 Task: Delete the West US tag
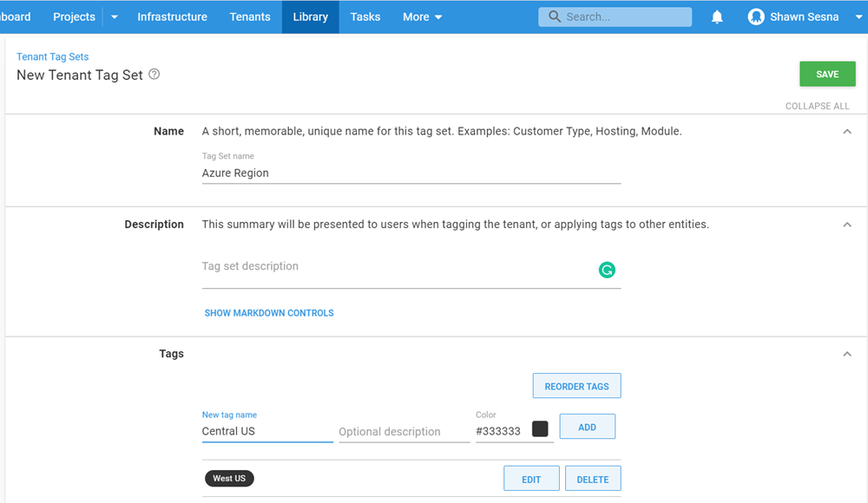(592, 479)
